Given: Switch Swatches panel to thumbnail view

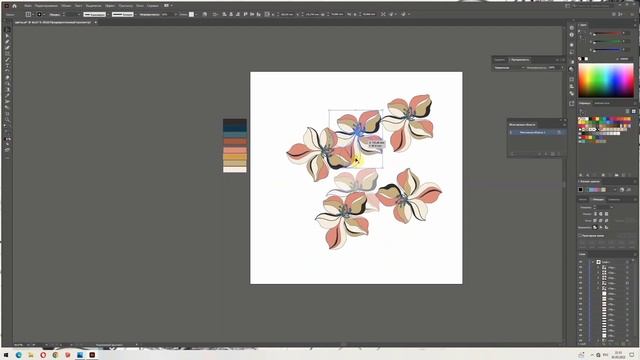Looking at the screenshot, I should [633, 111].
